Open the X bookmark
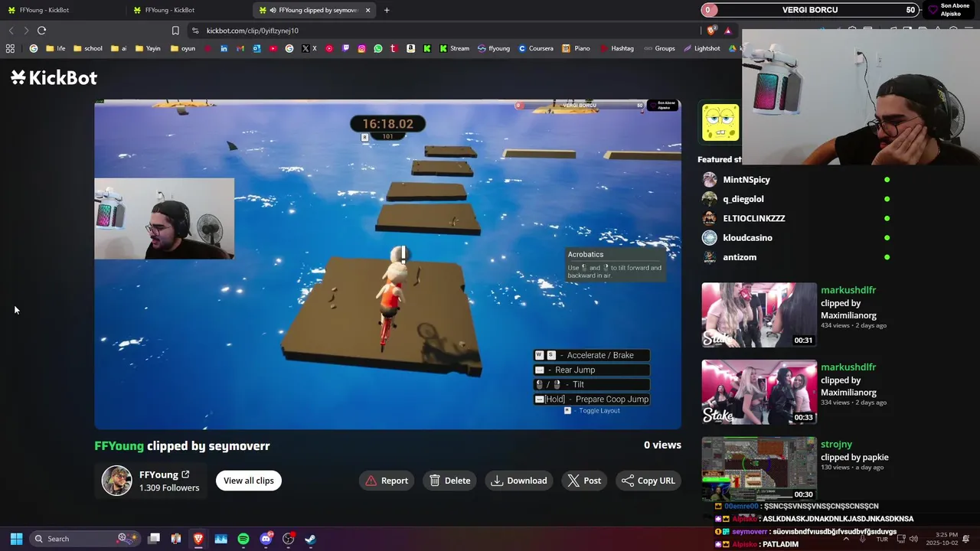Viewport: 980px width, 551px height. (x=309, y=48)
